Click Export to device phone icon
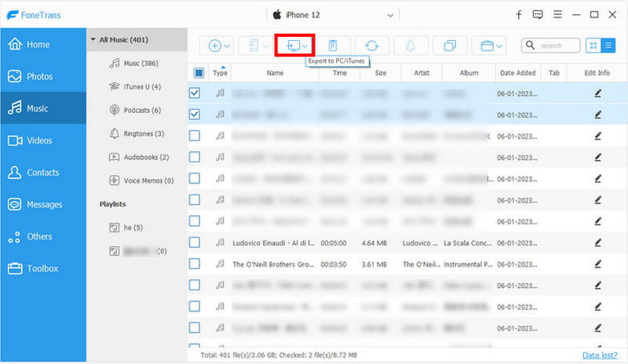This screenshot has width=628, height=364. (x=254, y=45)
